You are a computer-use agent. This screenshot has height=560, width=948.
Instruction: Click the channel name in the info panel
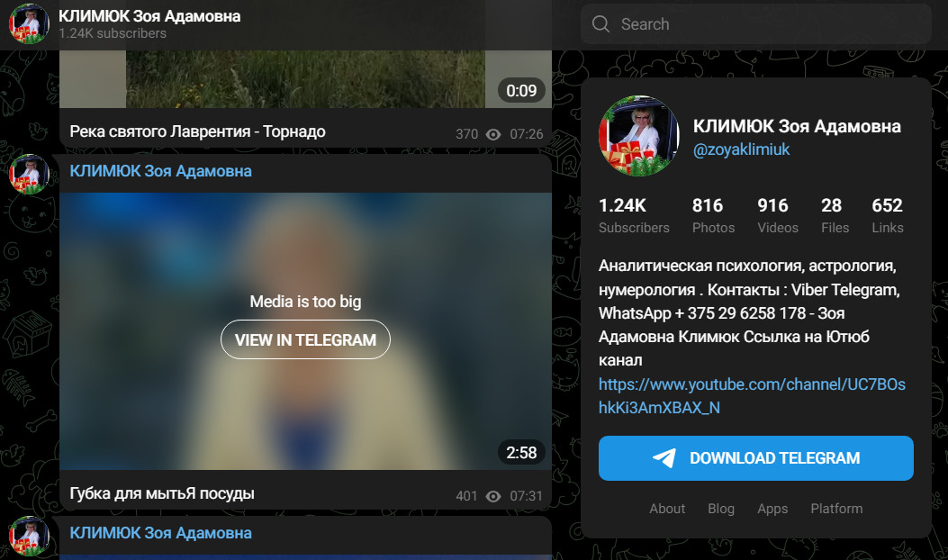pyautogui.click(x=797, y=126)
